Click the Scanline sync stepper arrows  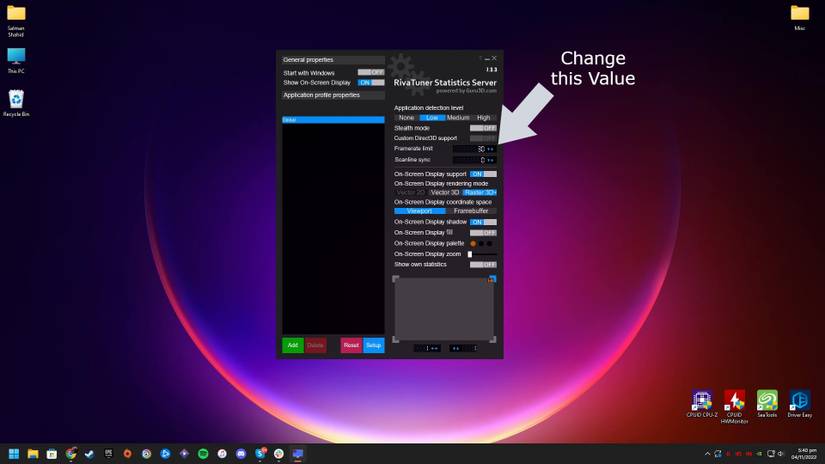pyautogui.click(x=491, y=160)
